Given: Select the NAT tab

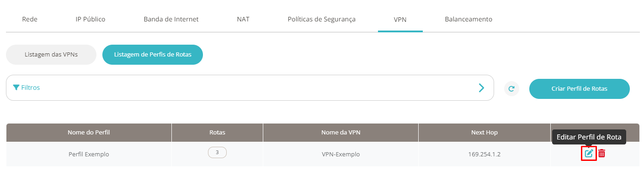Looking at the screenshot, I should (x=243, y=19).
